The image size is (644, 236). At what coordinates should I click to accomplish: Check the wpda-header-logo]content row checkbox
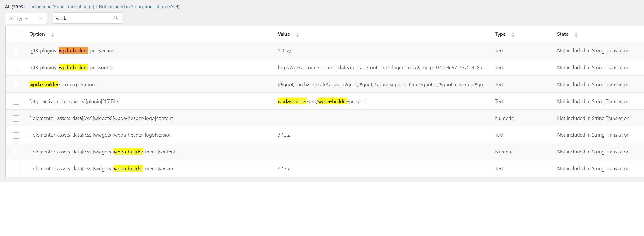pyautogui.click(x=16, y=118)
